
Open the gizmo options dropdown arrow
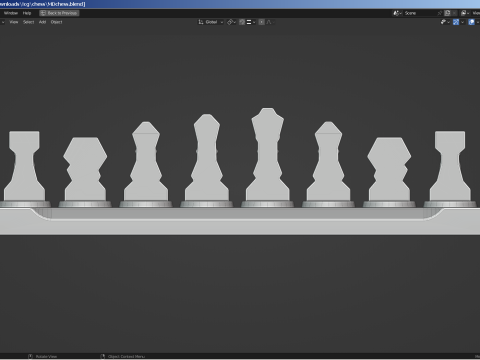point(462,22)
